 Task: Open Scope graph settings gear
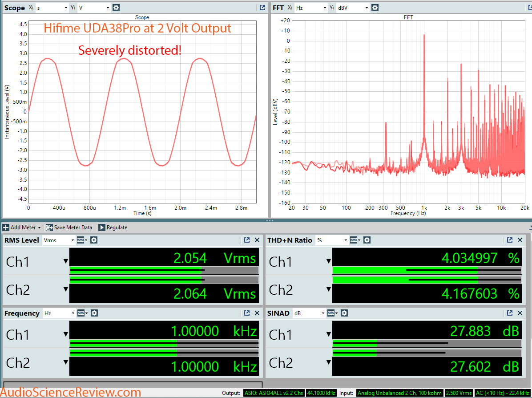116,8
